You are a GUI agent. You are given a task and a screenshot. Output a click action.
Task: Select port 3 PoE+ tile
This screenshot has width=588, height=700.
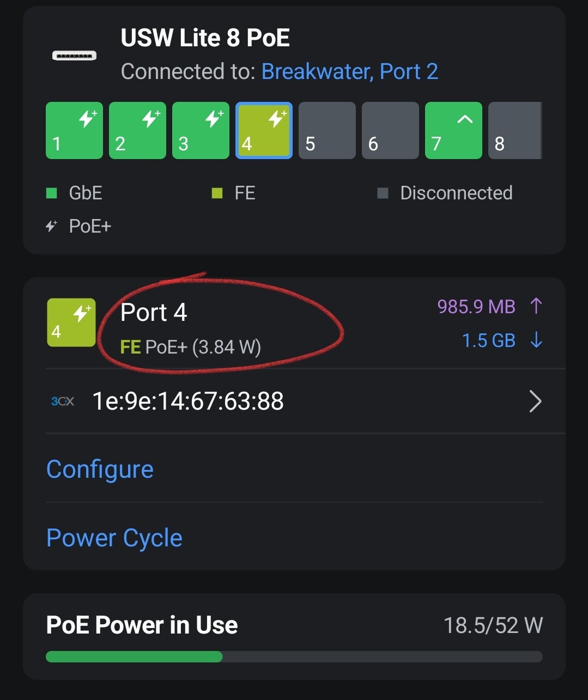click(201, 131)
